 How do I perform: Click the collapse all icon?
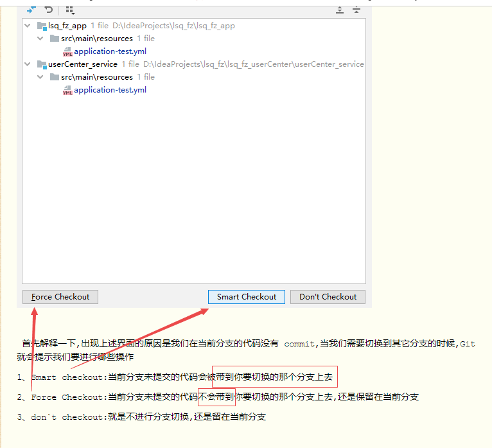356,10
